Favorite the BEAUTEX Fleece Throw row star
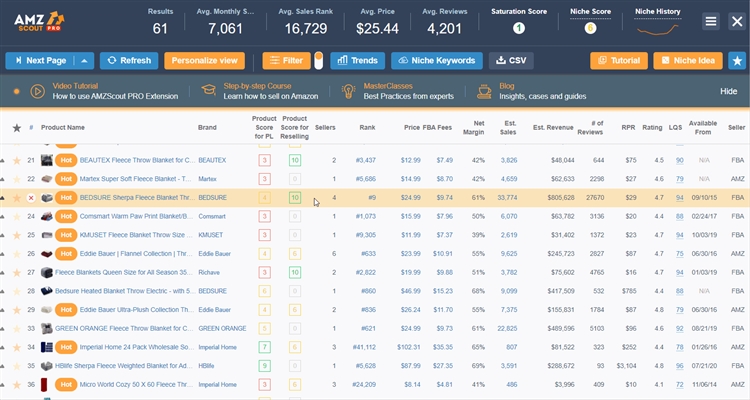This screenshot has height=400, width=750. pos(16,160)
